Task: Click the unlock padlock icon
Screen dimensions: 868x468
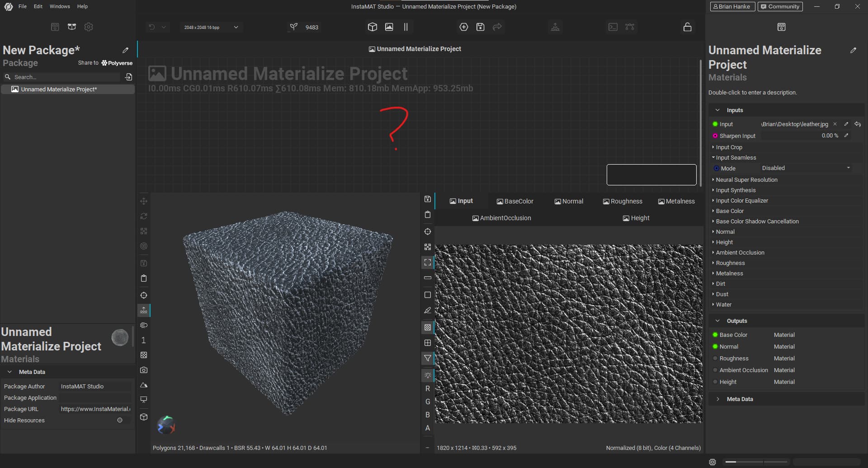Action: pos(687,27)
